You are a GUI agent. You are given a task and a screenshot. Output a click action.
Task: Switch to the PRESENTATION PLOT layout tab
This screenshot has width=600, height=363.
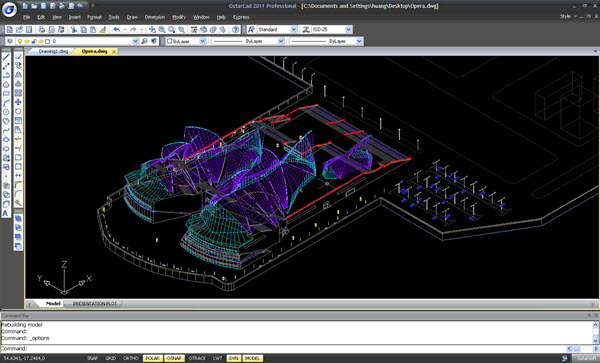pyautogui.click(x=95, y=304)
